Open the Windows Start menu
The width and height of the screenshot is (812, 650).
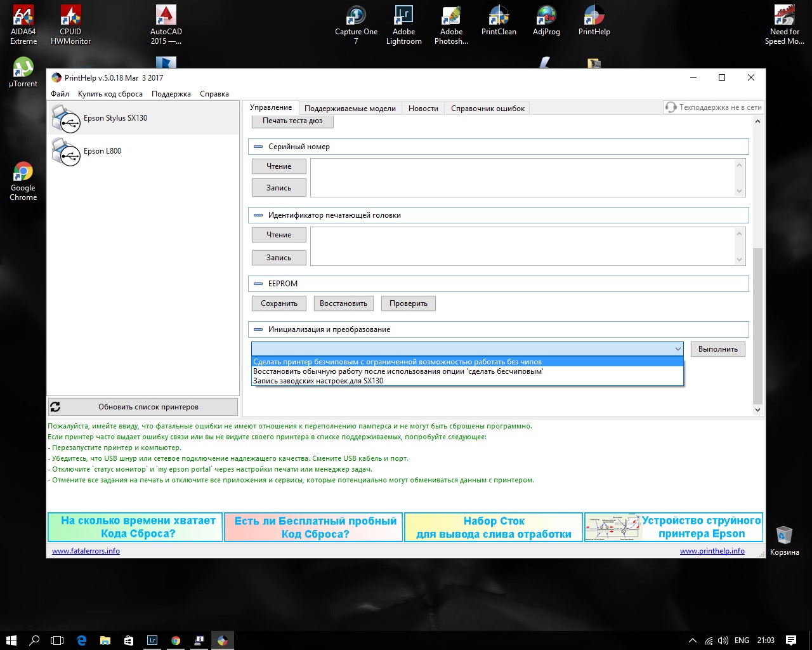[x=11, y=640]
